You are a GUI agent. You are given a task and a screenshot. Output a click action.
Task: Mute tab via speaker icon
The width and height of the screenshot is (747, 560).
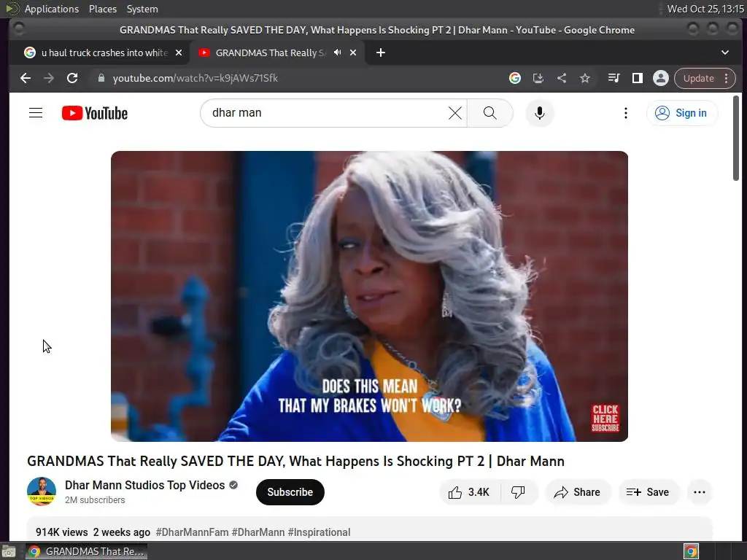tap(337, 52)
